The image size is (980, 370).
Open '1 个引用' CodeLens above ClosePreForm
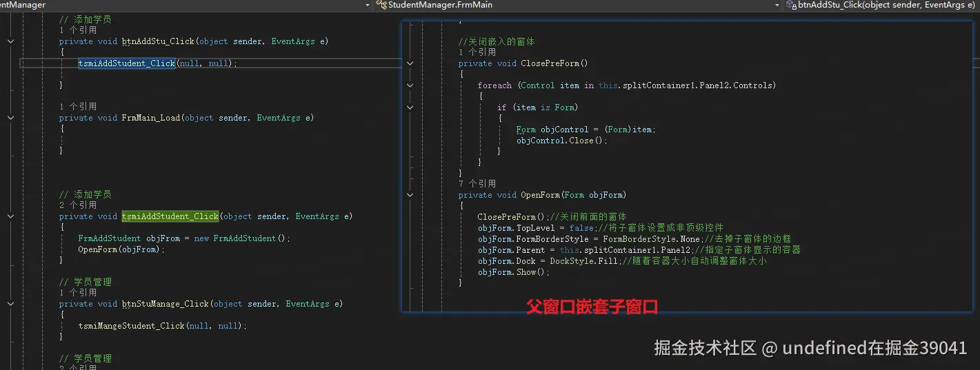(477, 52)
